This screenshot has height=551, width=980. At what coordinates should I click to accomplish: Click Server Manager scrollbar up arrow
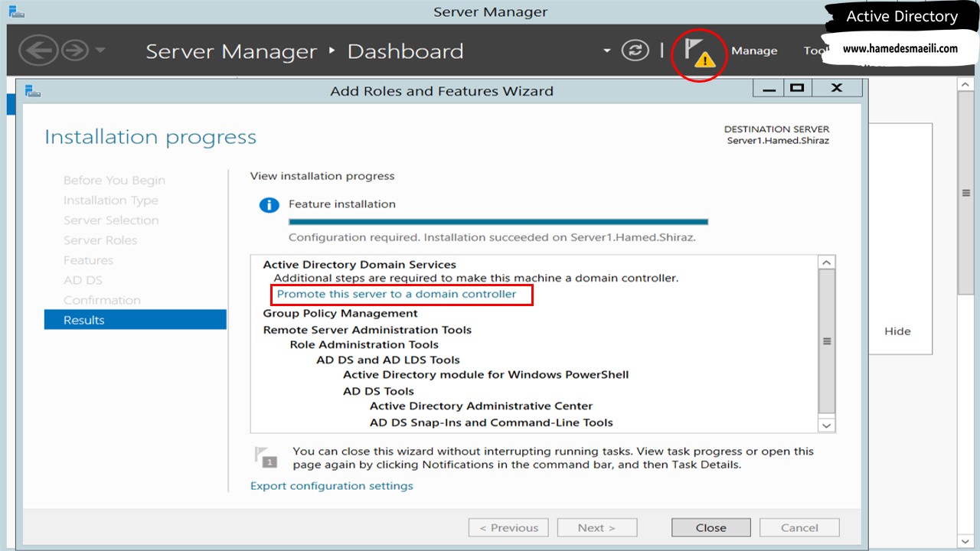click(965, 83)
